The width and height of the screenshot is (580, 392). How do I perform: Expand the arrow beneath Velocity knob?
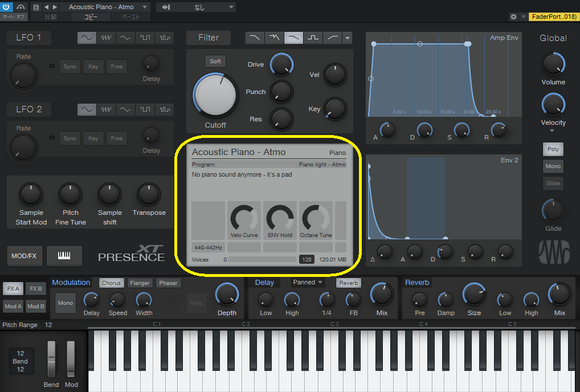click(552, 131)
